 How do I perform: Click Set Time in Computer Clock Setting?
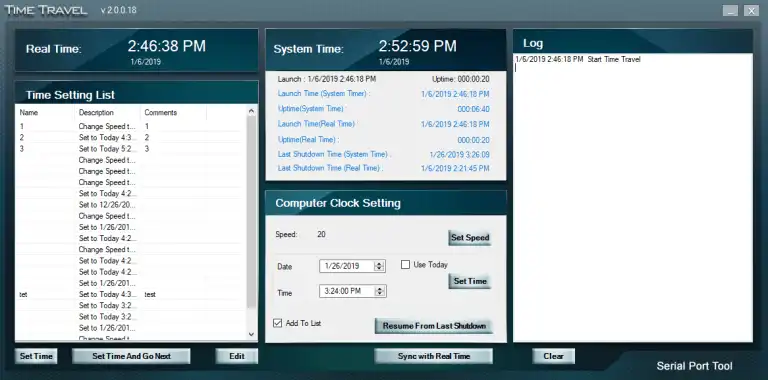coord(470,282)
